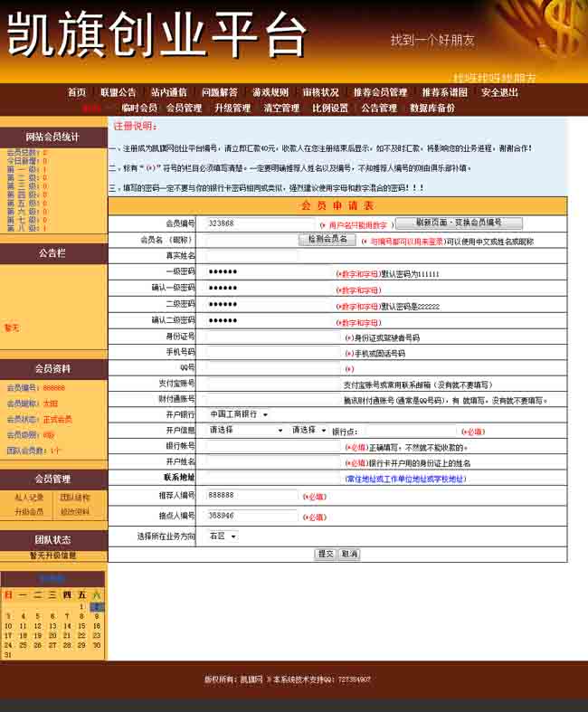Expand the 选择所在业务方向 右区 dropdown
Screen dimensions: 588x712
point(222,536)
